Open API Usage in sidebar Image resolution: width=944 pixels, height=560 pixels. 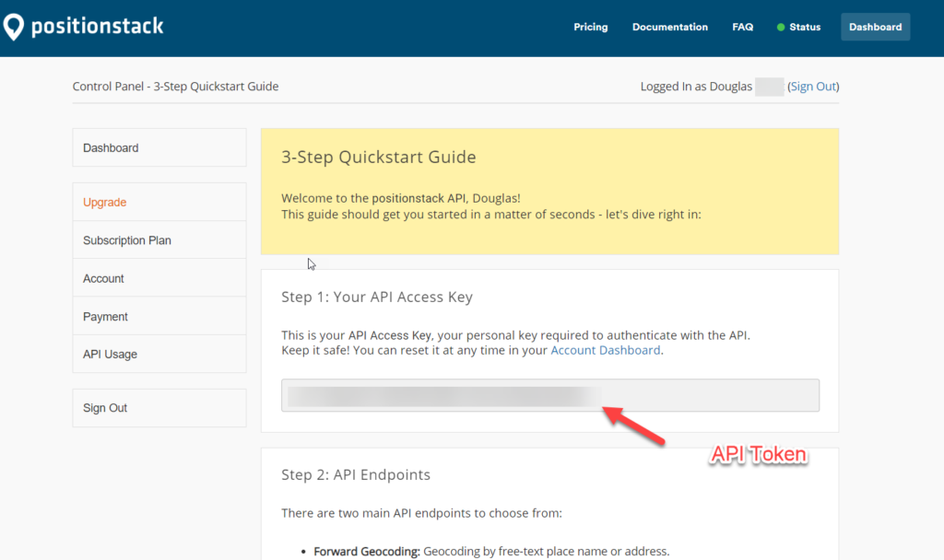[x=159, y=354]
